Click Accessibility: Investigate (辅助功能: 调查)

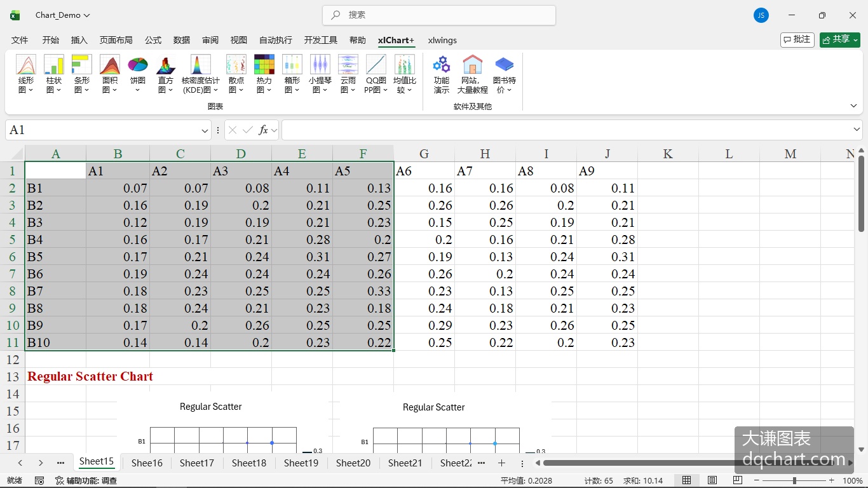point(86,480)
